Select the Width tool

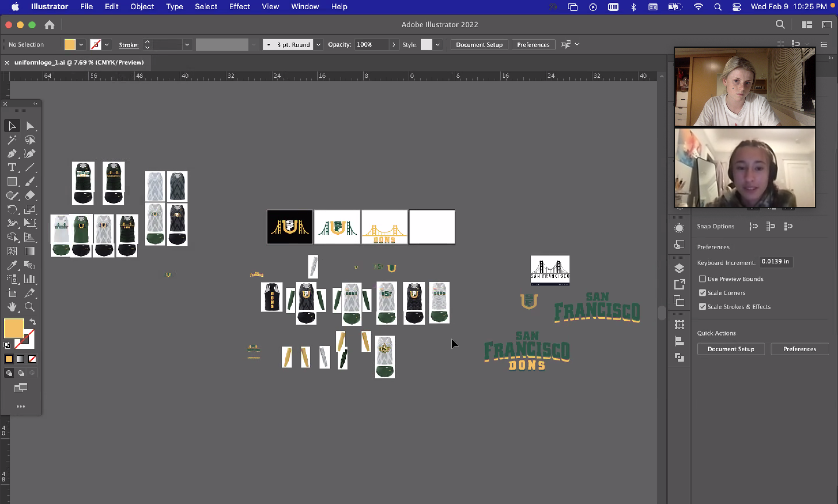click(x=12, y=223)
